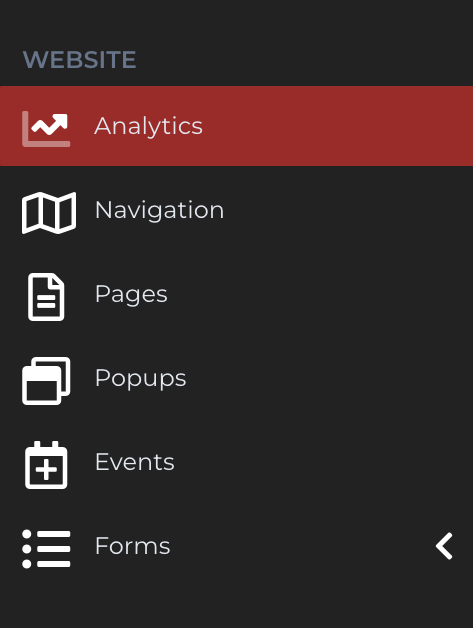Go to the Navigation text label
Viewport: 473px width, 628px height.
pyautogui.click(x=159, y=210)
